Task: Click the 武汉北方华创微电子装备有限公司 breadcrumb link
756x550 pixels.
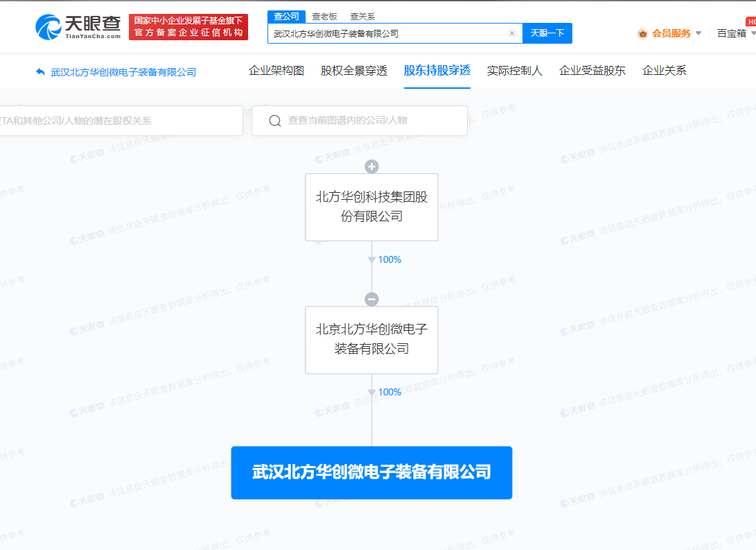Action: (123, 72)
